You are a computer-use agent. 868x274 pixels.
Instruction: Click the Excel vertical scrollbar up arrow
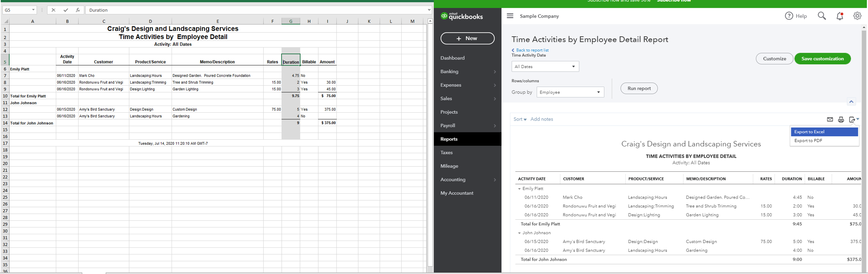click(x=430, y=21)
